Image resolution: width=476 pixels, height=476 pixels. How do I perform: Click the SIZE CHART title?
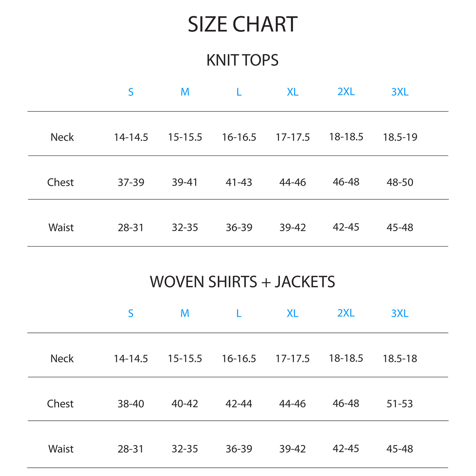point(242,24)
